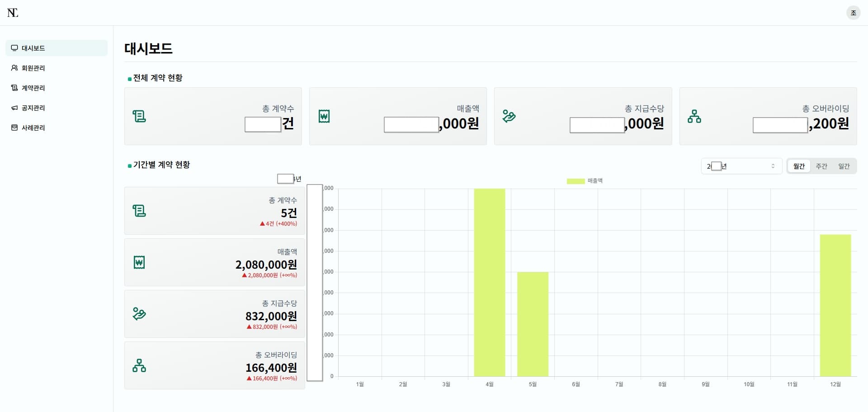
Task: Open the year selection dropdown
Action: coord(741,166)
